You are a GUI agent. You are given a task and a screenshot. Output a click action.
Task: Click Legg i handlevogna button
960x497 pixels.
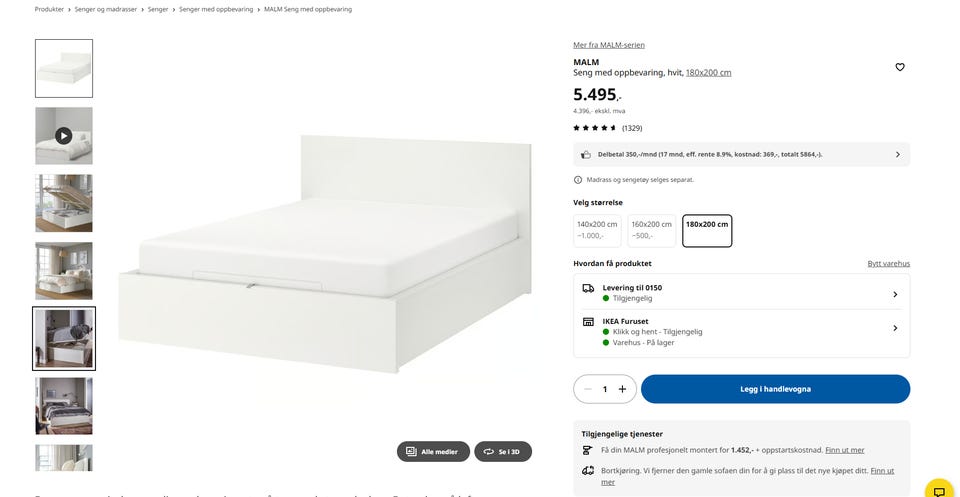[x=775, y=389]
